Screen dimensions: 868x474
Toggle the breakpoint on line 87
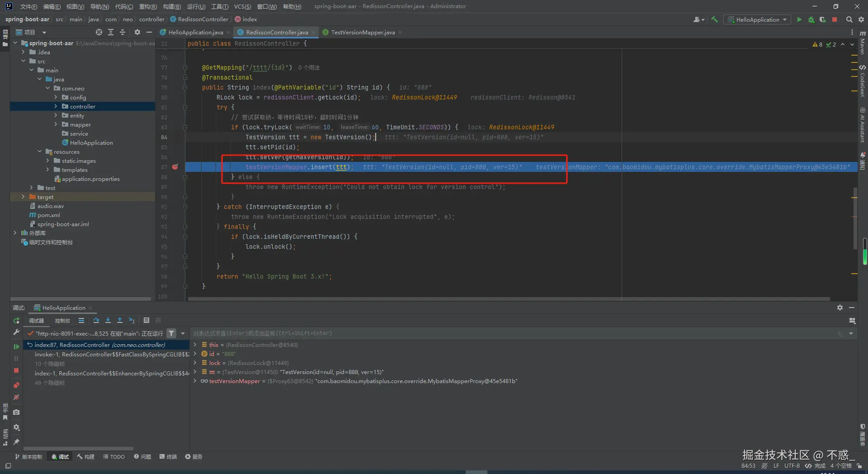[175, 167]
